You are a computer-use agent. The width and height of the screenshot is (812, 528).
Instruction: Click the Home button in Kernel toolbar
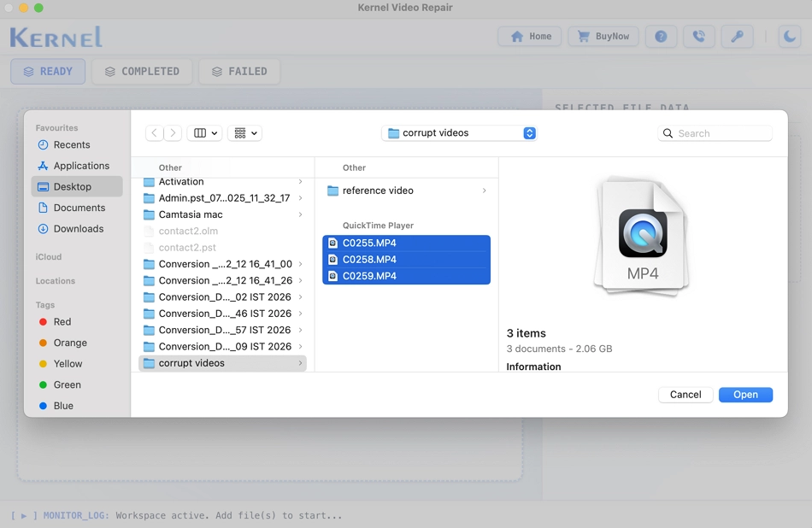pos(529,36)
